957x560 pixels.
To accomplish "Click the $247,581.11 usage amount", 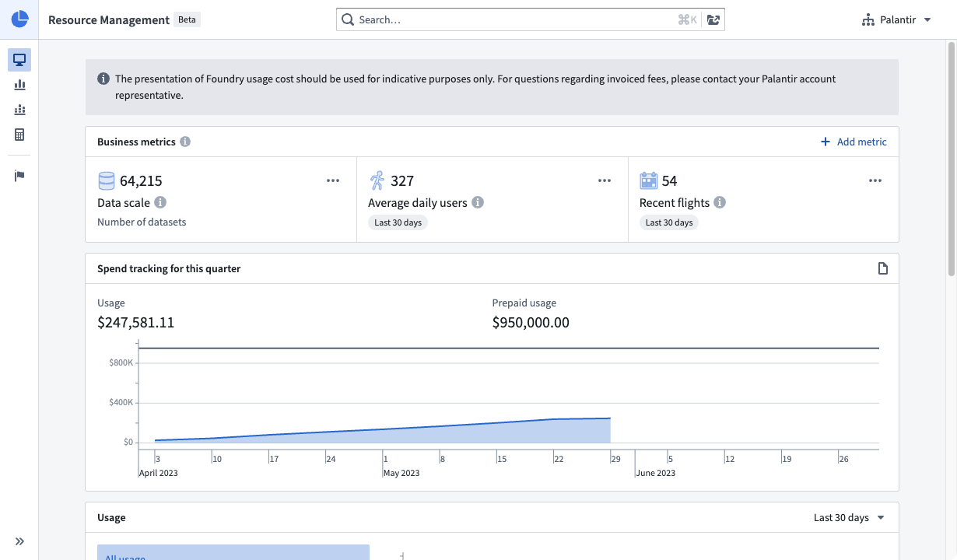I will pyautogui.click(x=136, y=322).
